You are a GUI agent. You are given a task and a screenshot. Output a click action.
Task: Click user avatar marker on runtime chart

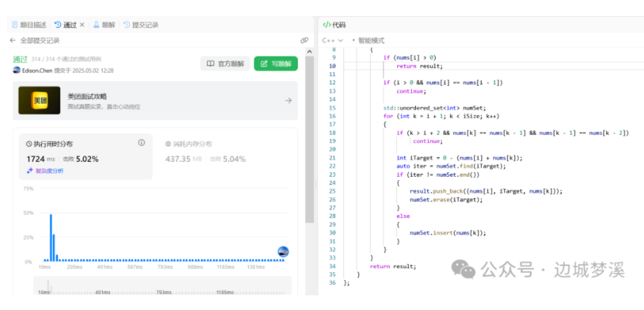[283, 252]
